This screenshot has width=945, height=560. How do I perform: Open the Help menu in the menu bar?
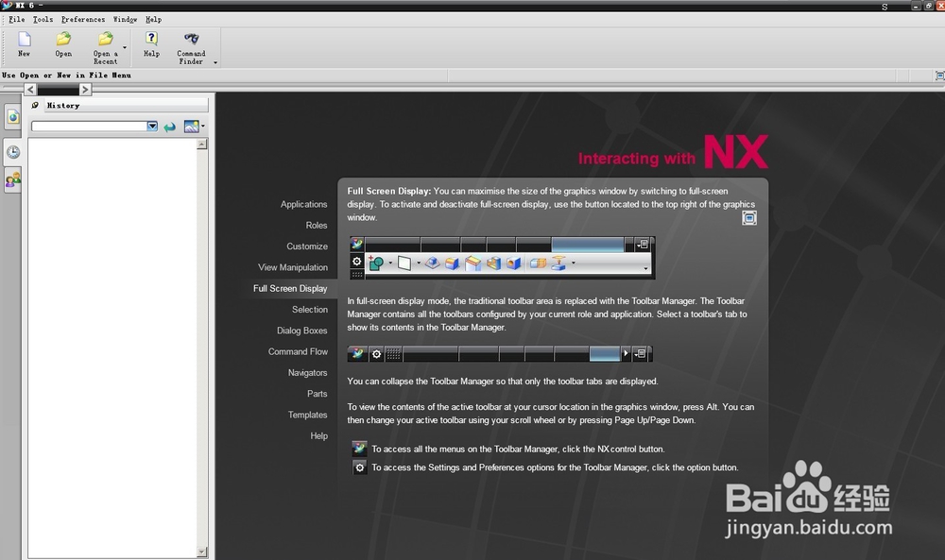pyautogui.click(x=153, y=19)
